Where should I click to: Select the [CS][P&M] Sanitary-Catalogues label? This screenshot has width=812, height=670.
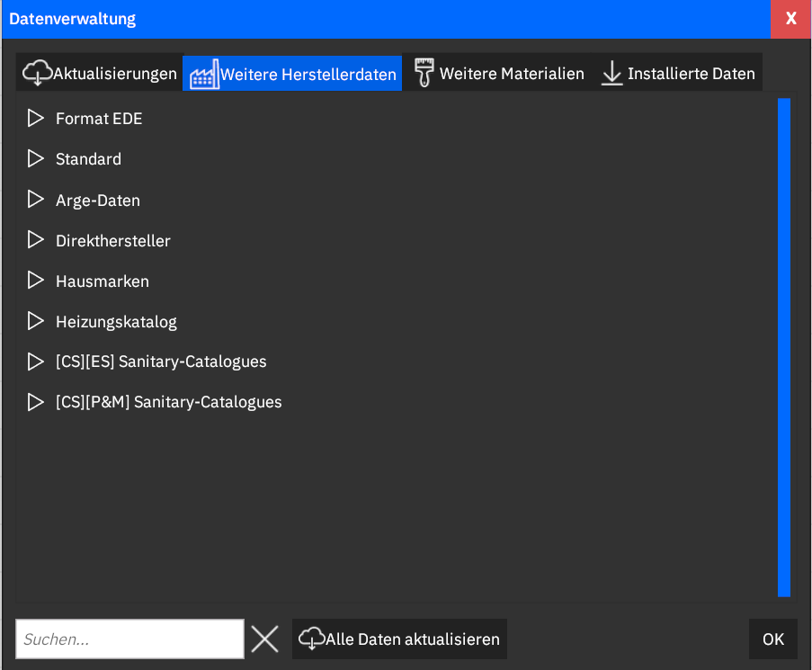click(x=169, y=402)
